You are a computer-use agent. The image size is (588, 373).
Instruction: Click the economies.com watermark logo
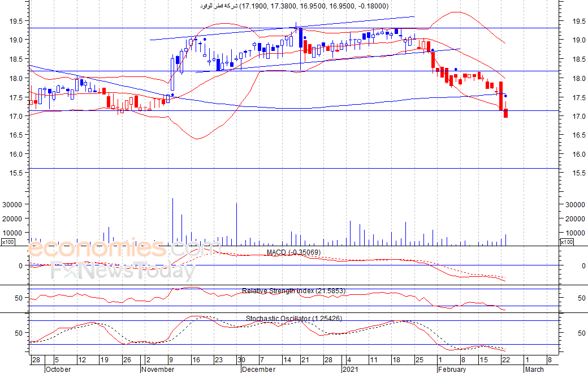point(124,248)
